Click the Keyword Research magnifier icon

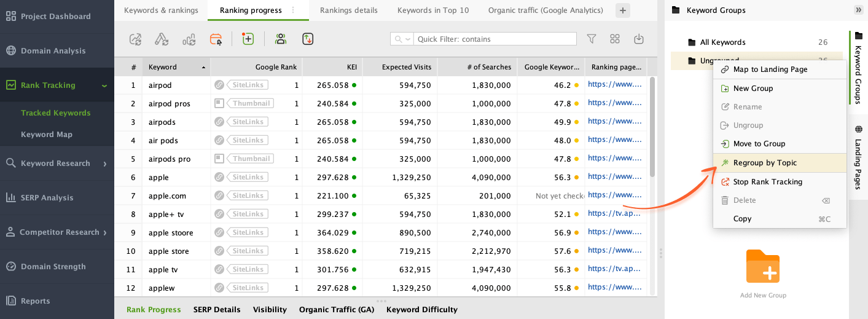(x=11, y=163)
